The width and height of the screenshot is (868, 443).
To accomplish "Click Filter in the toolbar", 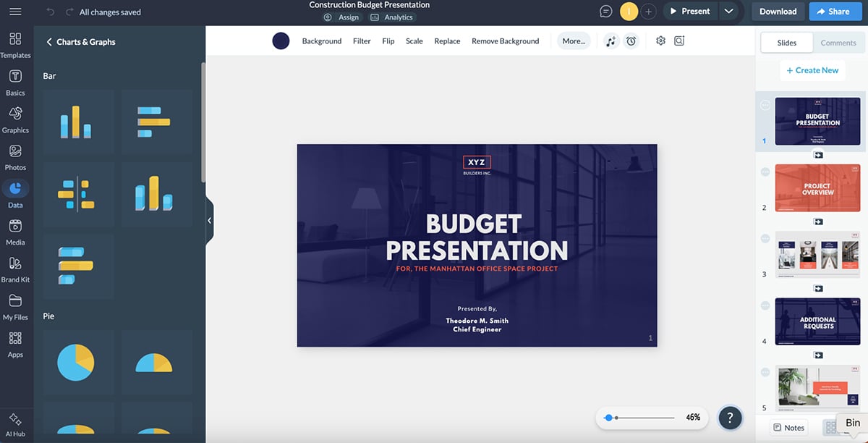I will (362, 41).
